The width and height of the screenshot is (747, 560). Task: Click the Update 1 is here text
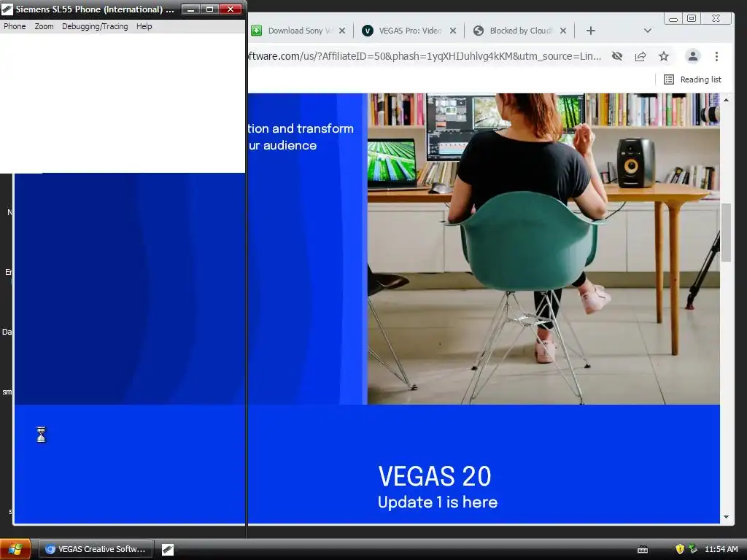tap(438, 502)
